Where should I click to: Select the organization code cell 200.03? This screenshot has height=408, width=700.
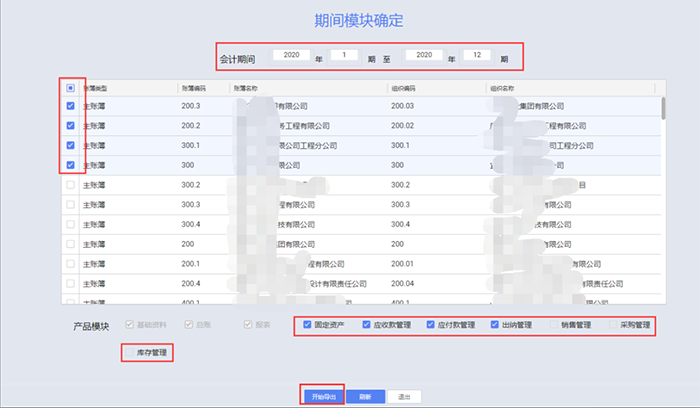[x=402, y=106]
